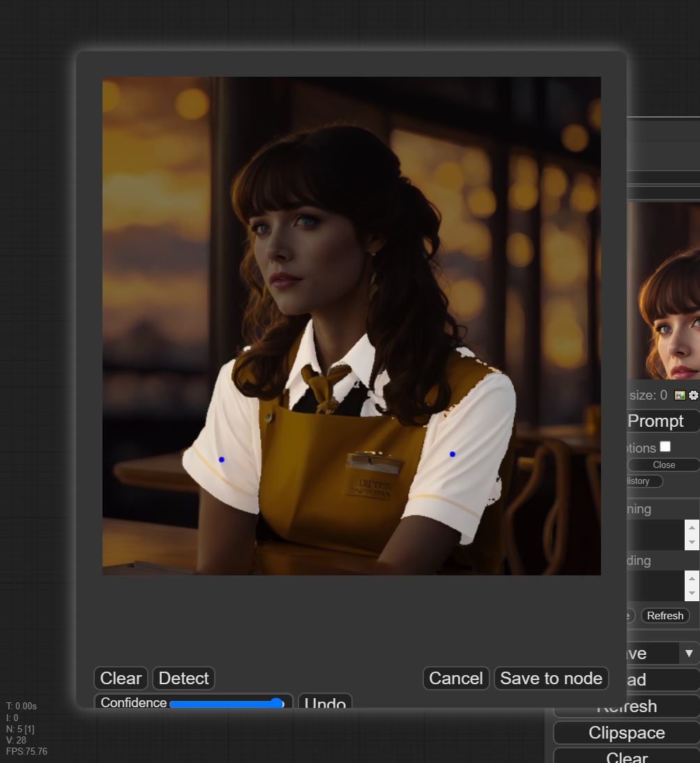
Task: Click the image icon next to size
Action: (680, 395)
